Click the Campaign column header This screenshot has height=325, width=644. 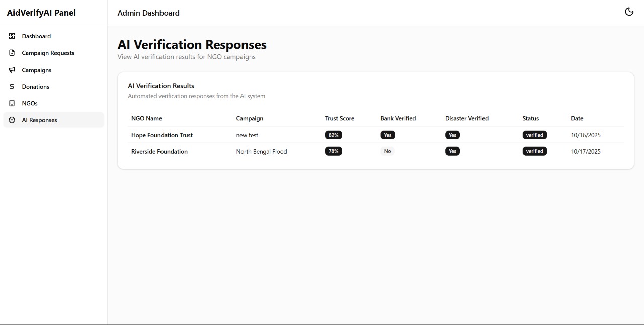pos(250,118)
